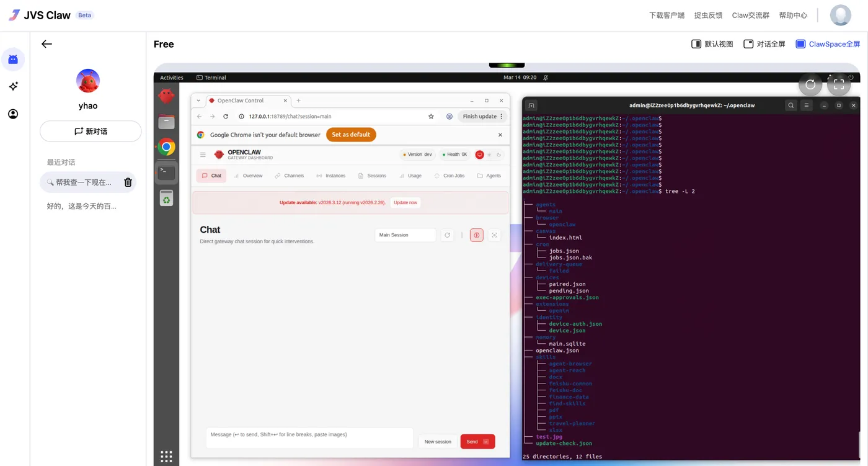Image resolution: width=868 pixels, height=466 pixels.
Task: Open Chrome Finish update menu
Action: pyautogui.click(x=483, y=116)
